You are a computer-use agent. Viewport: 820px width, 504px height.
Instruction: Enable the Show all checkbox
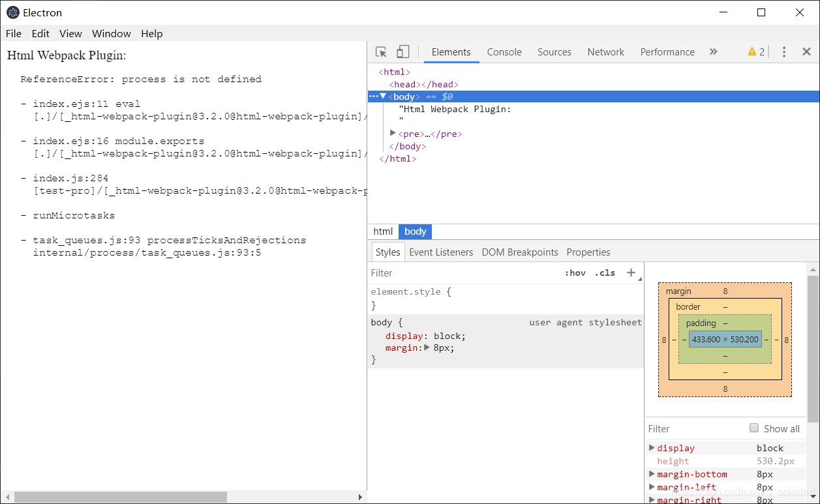coord(754,428)
